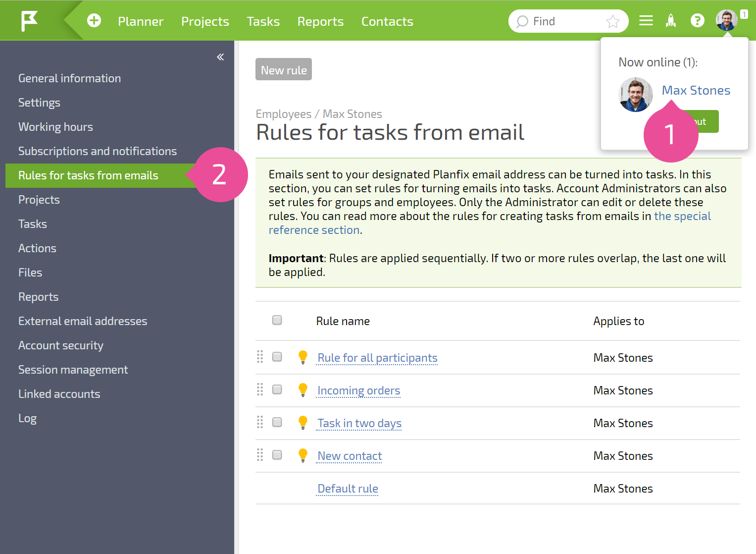Open the Incoming orders rule

(x=358, y=390)
